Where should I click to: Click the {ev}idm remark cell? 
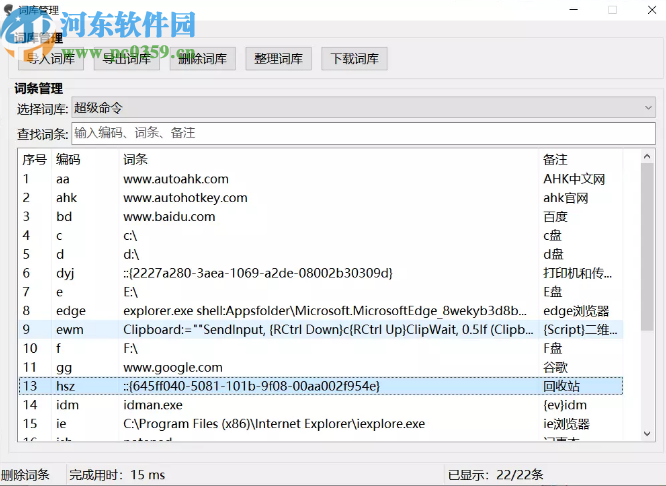pyautogui.click(x=565, y=405)
